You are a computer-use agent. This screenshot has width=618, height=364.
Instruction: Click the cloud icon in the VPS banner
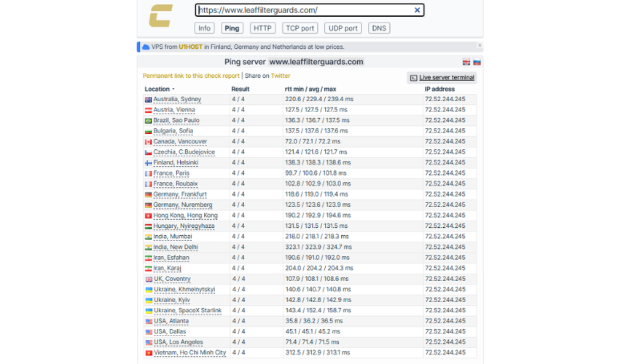146,47
